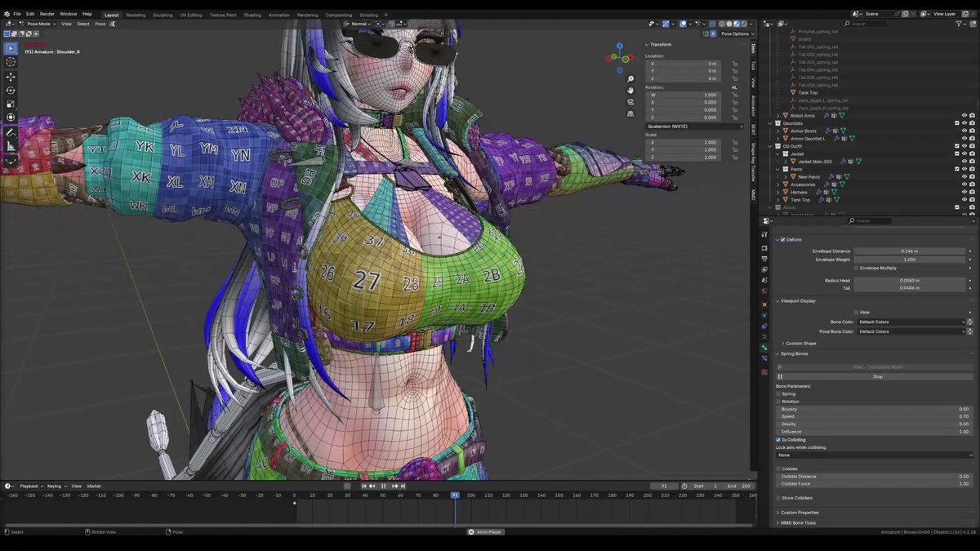Collapse the OG Outfit collection
Image resolution: width=980 pixels, height=551 pixels.
click(771, 146)
